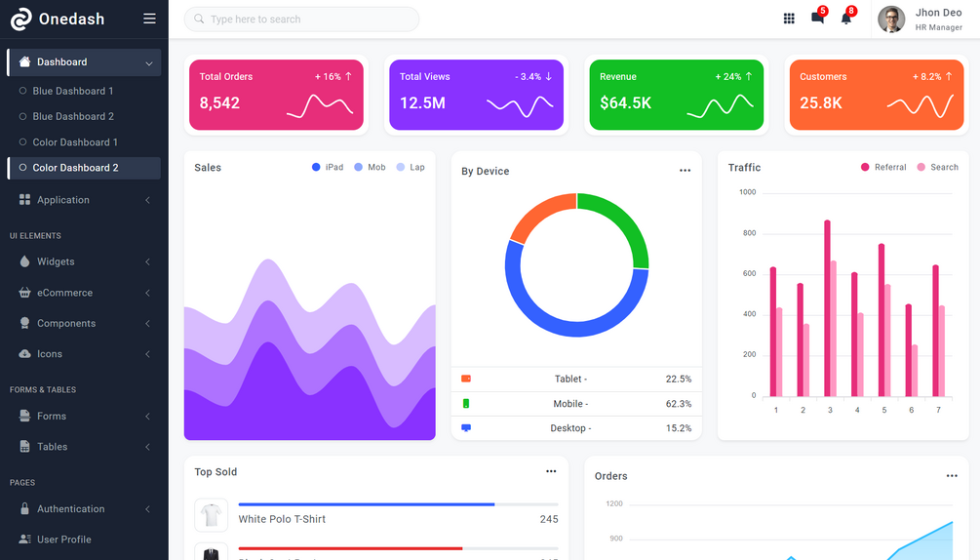Click the Widgets droplet icon
The width and height of the screenshot is (980, 560).
tap(25, 261)
